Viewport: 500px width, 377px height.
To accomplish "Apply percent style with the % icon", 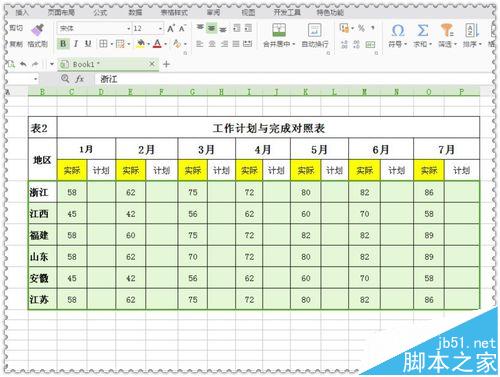I will pyautogui.click(x=361, y=28).
